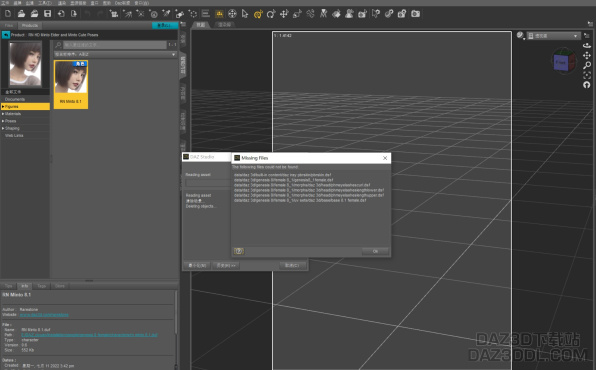Viewport: 596px width, 370px height.
Task: Click the viewport reset camera control
Action: pos(587,85)
